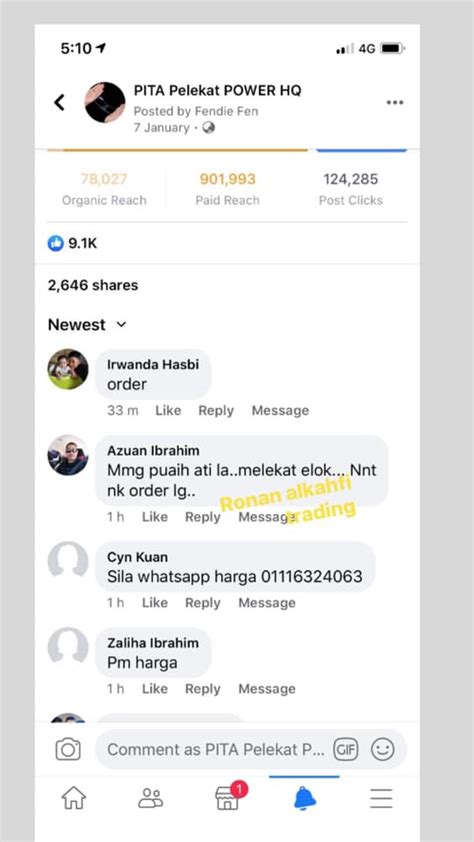474x842 pixels.
Task: Open the emoji smiley picker
Action: click(x=383, y=749)
